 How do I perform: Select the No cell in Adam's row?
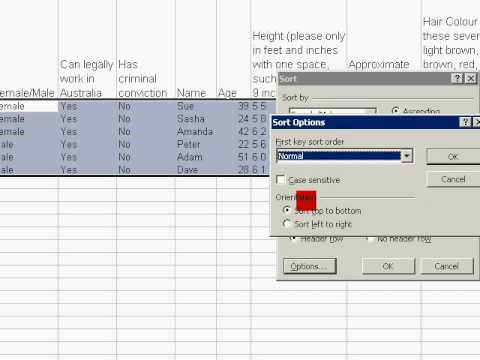point(146,157)
